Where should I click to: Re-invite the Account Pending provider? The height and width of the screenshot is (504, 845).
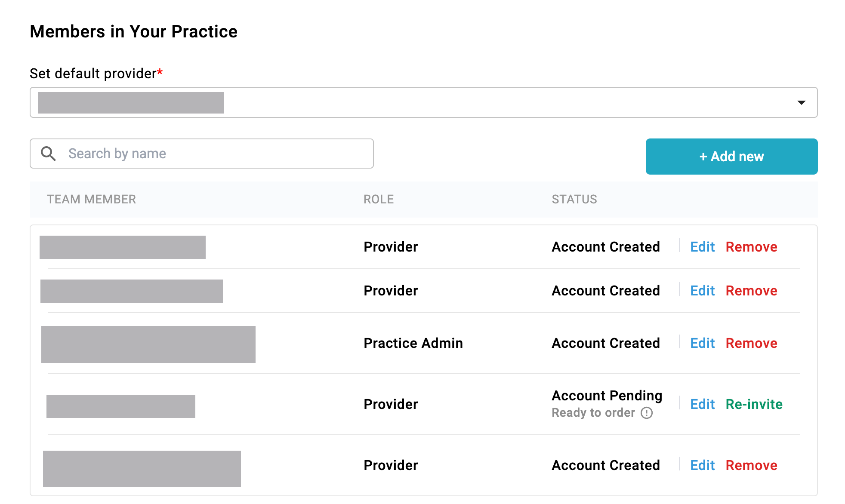754,404
